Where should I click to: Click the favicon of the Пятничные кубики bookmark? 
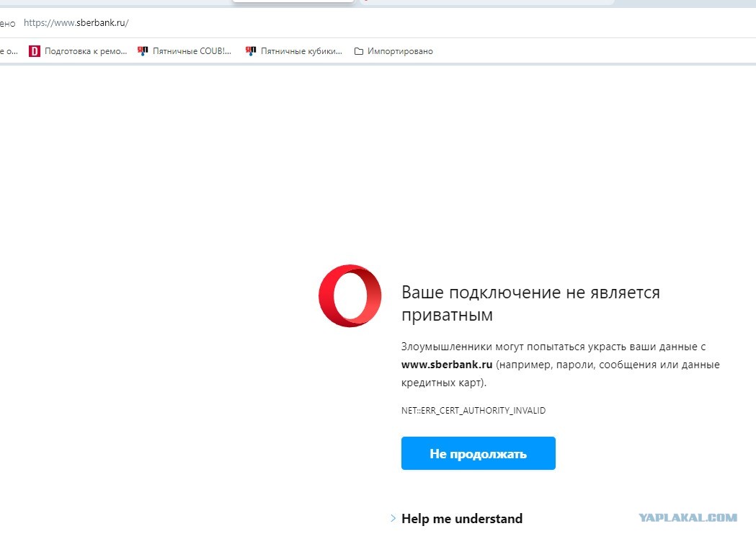[x=251, y=51]
